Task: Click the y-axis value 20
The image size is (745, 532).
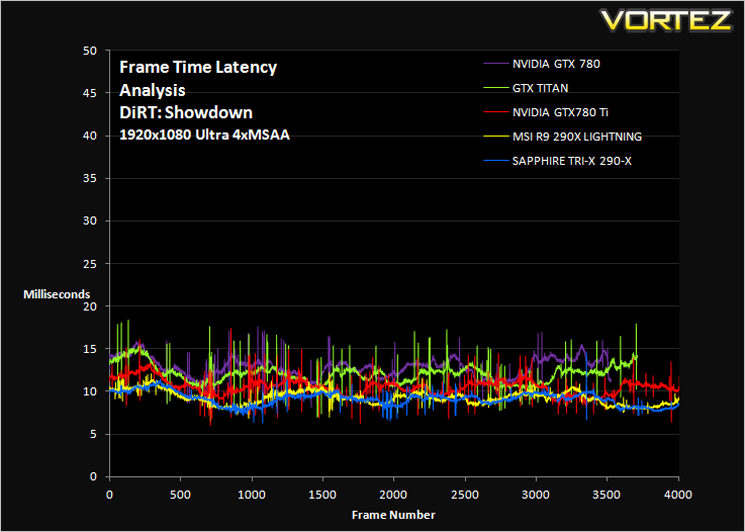Action: click(90, 306)
